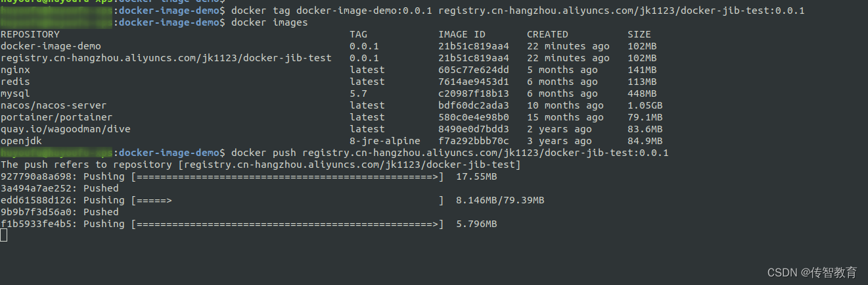
Task: Click the 84.9MB size value
Action: [x=645, y=141]
